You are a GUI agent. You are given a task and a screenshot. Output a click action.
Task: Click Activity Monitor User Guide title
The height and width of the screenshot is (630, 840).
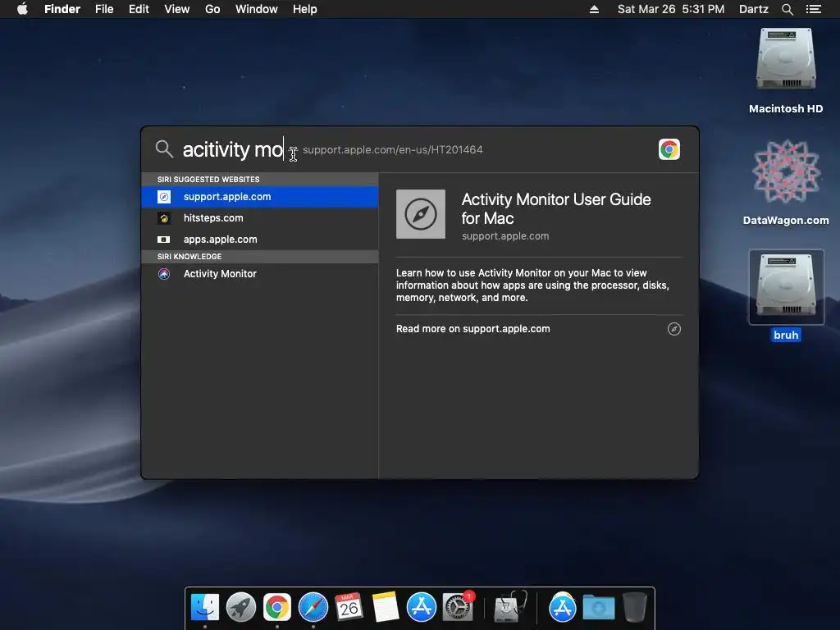[x=556, y=209]
